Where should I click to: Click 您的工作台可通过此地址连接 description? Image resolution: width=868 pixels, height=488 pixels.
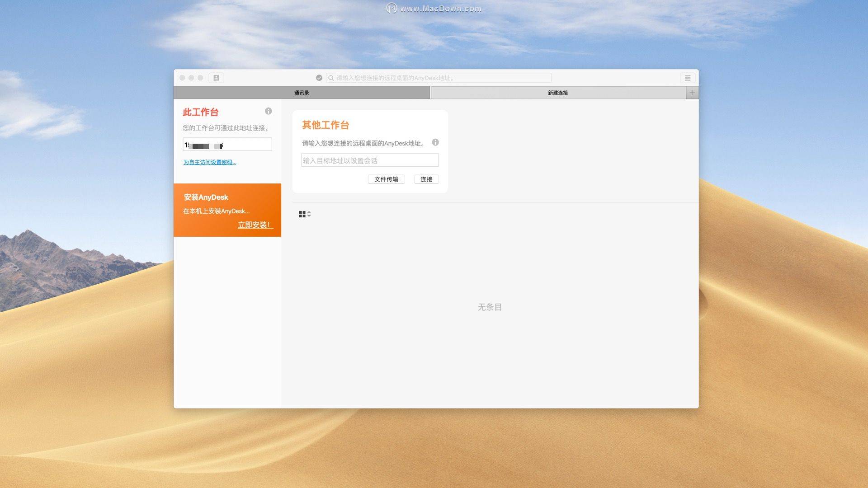(x=226, y=128)
